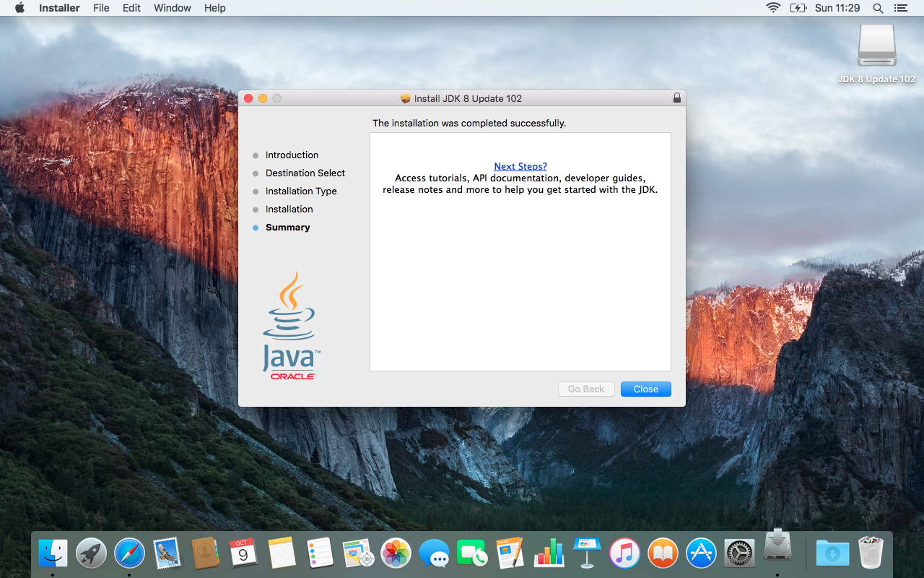Select the JDK 8 Update 102 disk icon

(x=876, y=46)
